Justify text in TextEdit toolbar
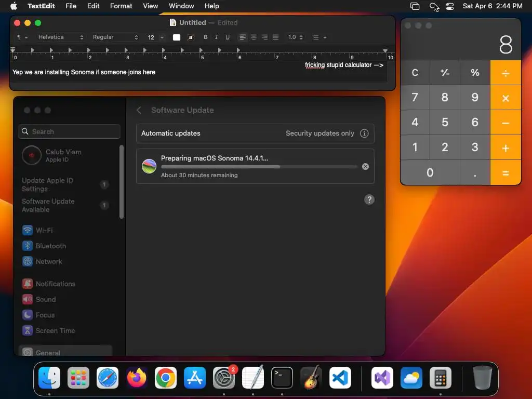532x399 pixels. [276, 37]
